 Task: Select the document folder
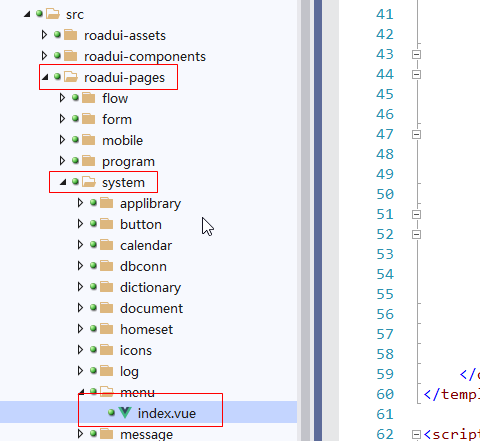coord(151,308)
